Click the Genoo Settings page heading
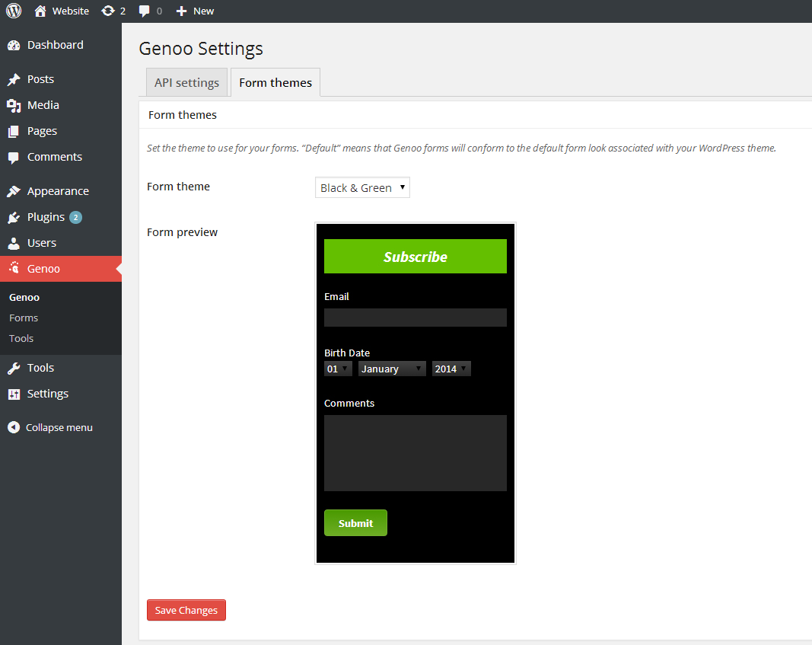The width and height of the screenshot is (812, 645). tap(201, 49)
